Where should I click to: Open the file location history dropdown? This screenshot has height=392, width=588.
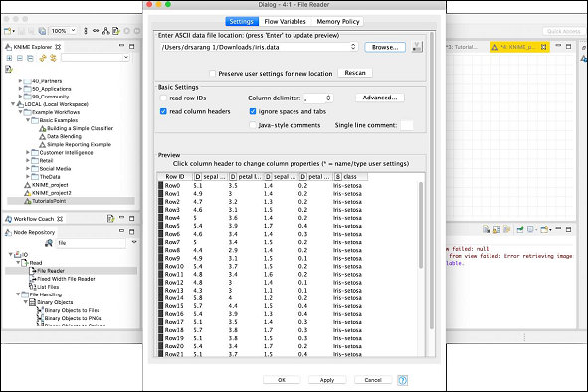[x=353, y=47]
